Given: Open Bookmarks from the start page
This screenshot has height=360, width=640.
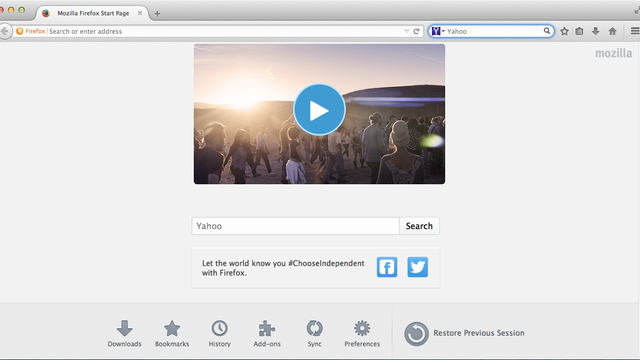Looking at the screenshot, I should point(172,333).
